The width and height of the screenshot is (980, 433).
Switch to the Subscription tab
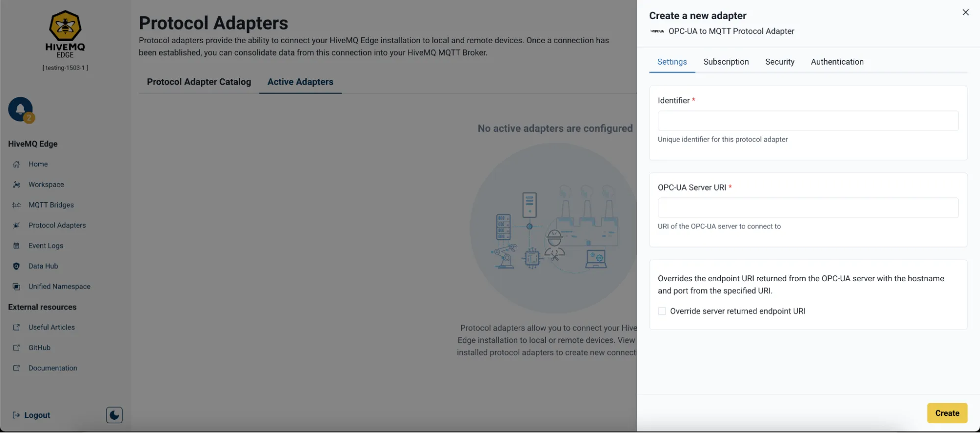pos(726,62)
